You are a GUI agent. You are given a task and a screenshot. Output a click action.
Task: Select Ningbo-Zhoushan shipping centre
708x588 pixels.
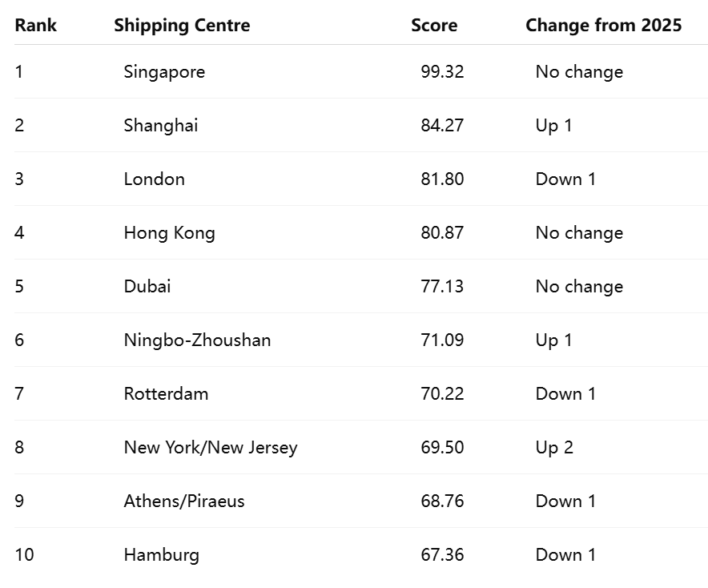click(x=197, y=340)
